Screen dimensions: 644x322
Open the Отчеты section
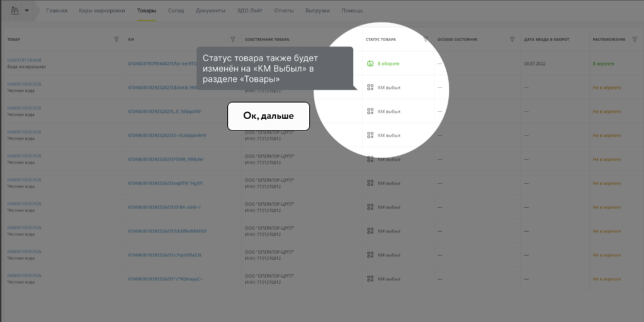pos(284,11)
